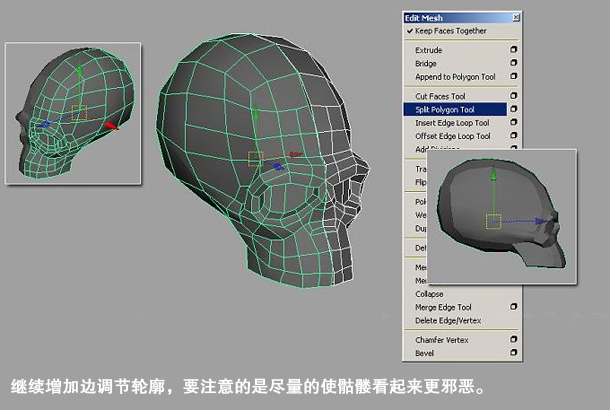The width and height of the screenshot is (610, 410).
Task: Select Append to Polygon Tool
Action: (x=455, y=77)
